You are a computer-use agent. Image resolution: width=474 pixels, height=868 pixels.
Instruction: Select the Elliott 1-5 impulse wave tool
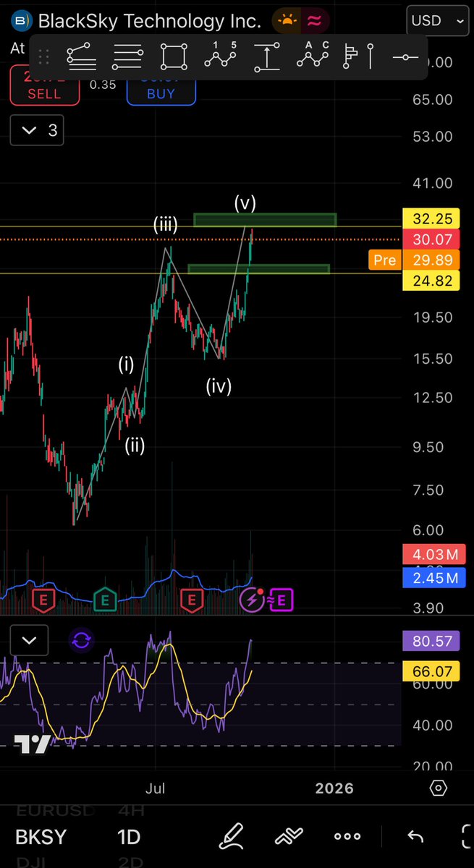coord(220,56)
